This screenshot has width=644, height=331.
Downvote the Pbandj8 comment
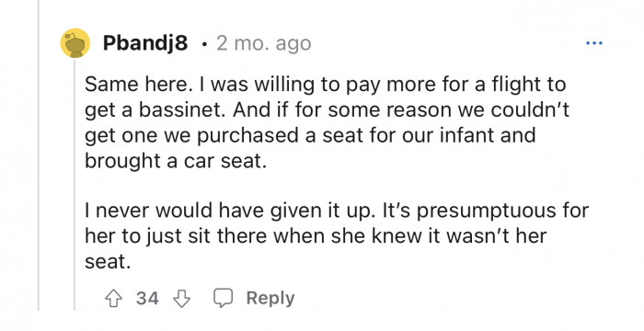click(x=181, y=299)
